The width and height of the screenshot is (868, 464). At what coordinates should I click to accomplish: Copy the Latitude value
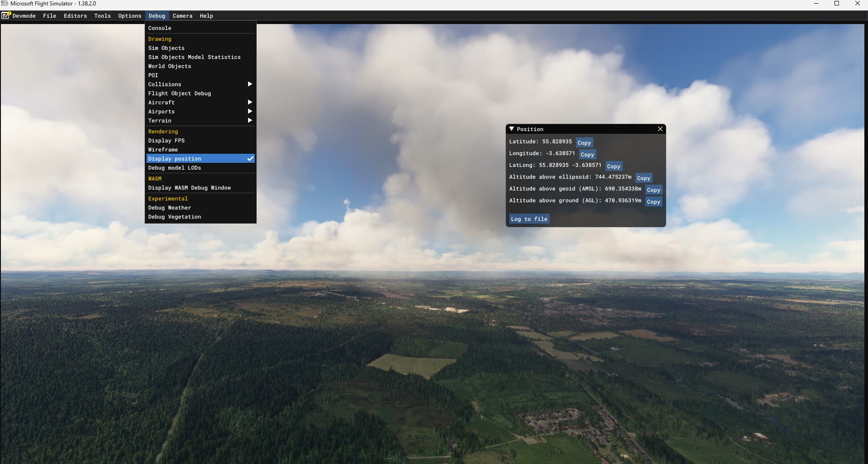tap(584, 143)
